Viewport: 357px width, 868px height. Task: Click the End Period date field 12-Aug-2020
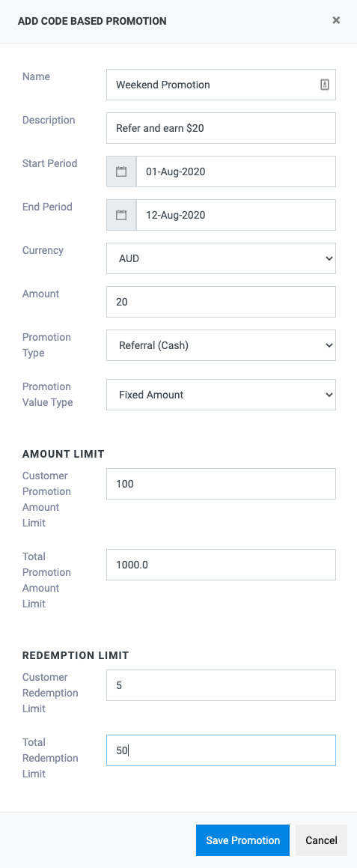236,215
